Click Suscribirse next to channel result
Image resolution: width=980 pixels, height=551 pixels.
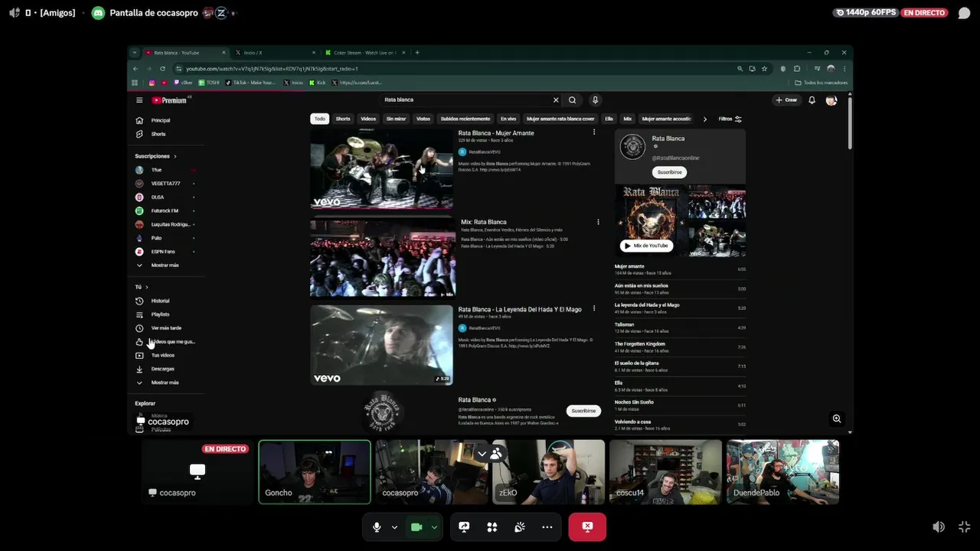click(583, 411)
